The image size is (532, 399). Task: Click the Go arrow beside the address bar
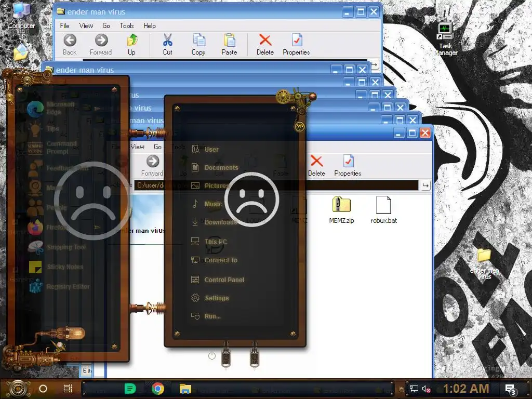coord(425,185)
